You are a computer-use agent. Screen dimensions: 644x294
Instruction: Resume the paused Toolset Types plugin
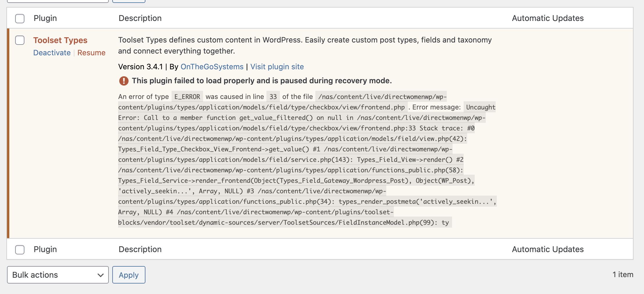click(91, 53)
